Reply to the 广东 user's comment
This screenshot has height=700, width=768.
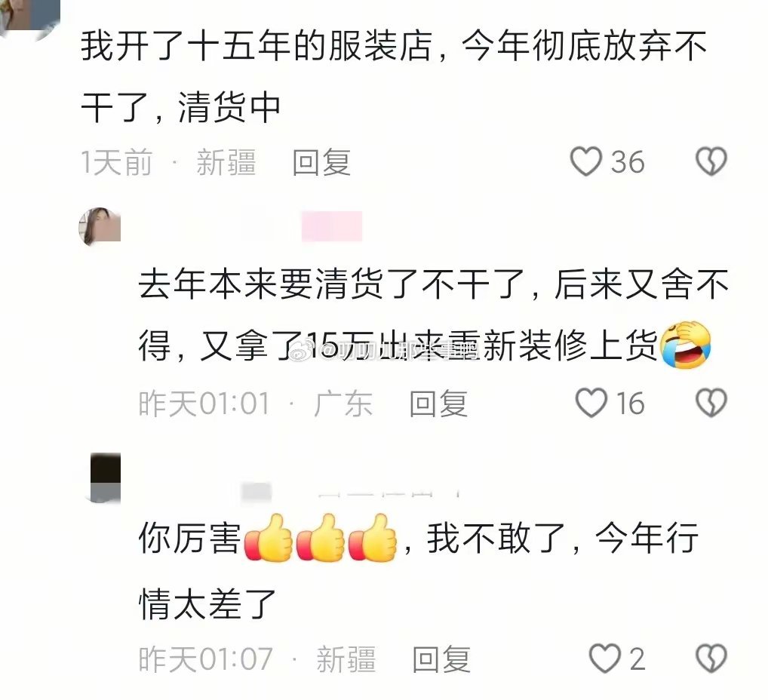(x=438, y=404)
